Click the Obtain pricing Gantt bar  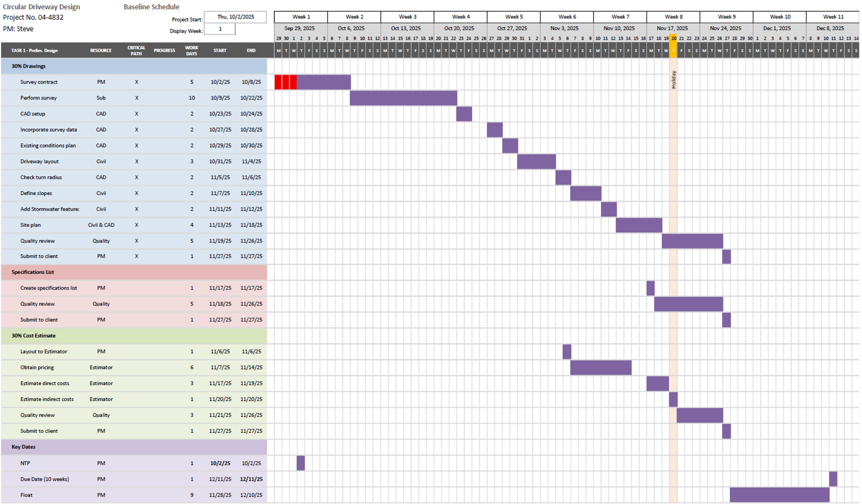coord(600,368)
